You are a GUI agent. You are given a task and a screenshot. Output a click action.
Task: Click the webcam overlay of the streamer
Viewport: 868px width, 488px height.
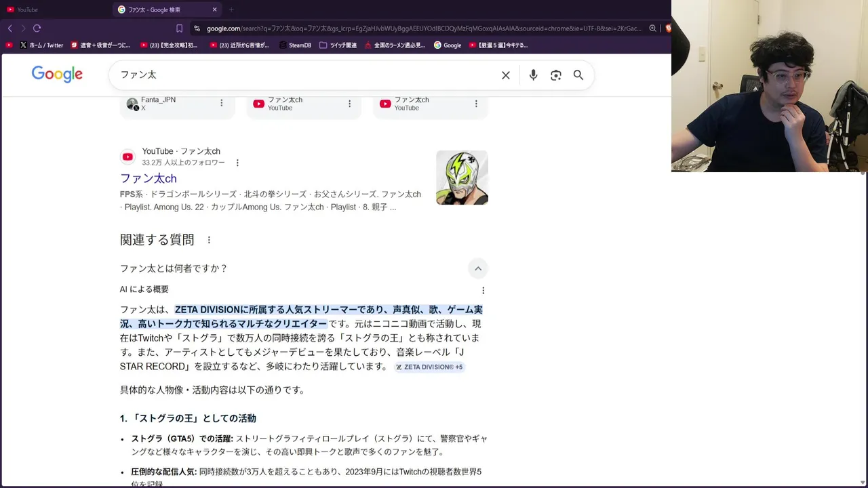(770, 86)
